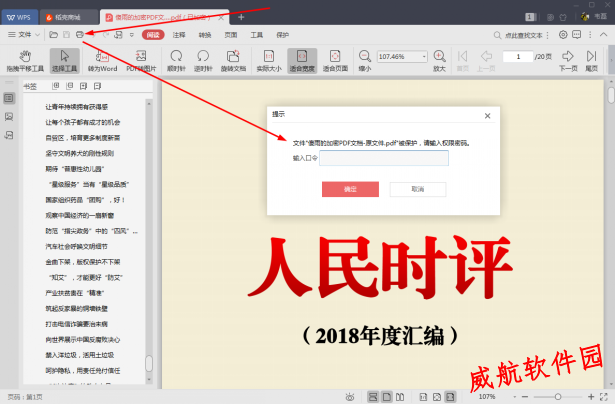Click the user avatar in title bar
The height and width of the screenshot is (404, 615).
pyautogui.click(x=585, y=17)
